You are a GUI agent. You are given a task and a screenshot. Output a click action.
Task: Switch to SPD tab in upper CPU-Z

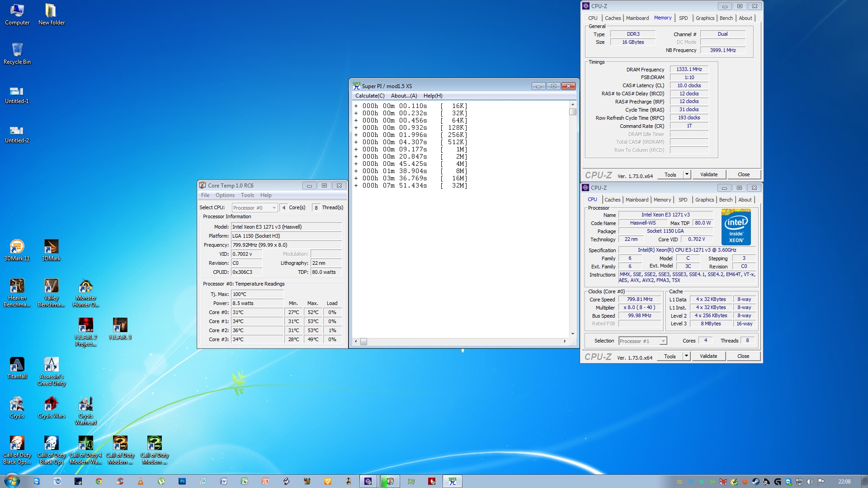(683, 18)
